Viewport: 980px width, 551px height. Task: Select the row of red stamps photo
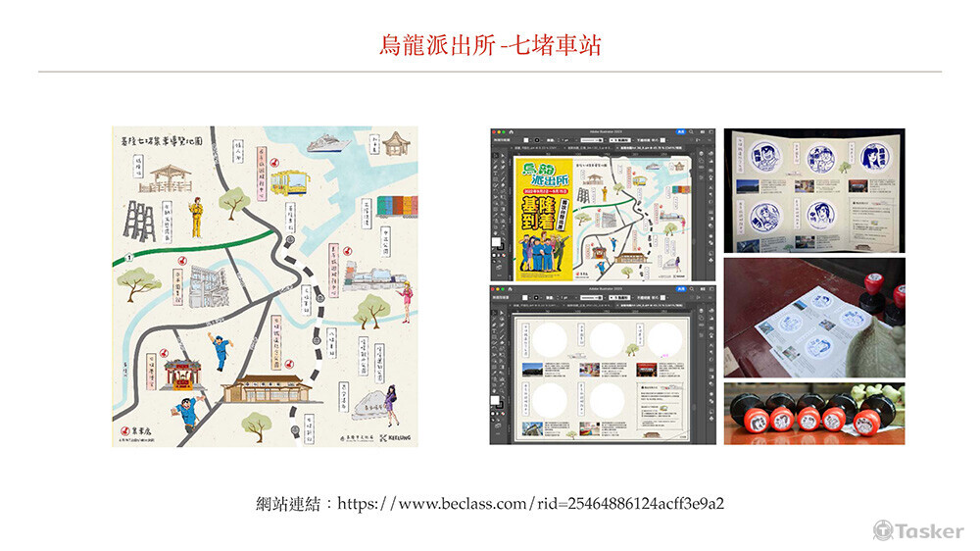813,414
